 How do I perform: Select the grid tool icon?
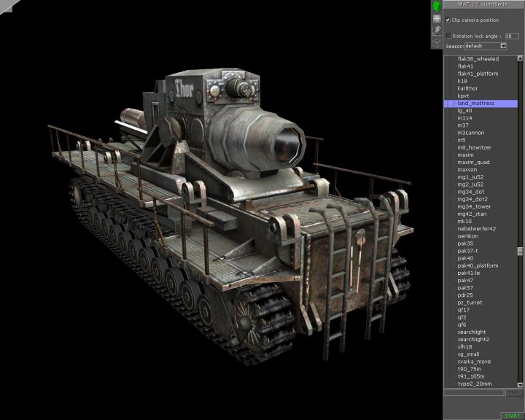pos(436,19)
